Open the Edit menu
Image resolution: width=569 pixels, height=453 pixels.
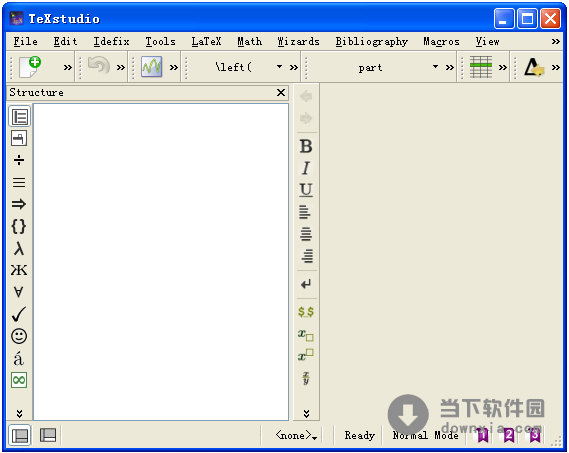click(65, 41)
